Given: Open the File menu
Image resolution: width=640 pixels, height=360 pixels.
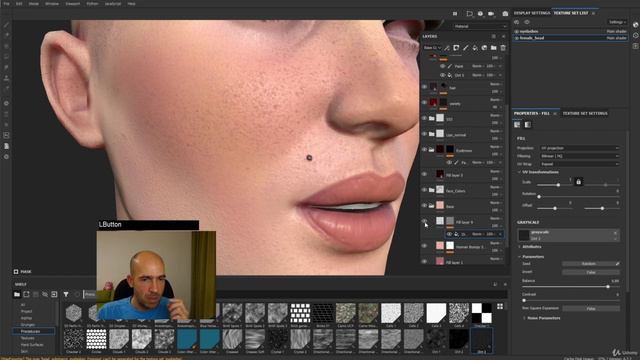Looking at the screenshot, I should (7, 4).
